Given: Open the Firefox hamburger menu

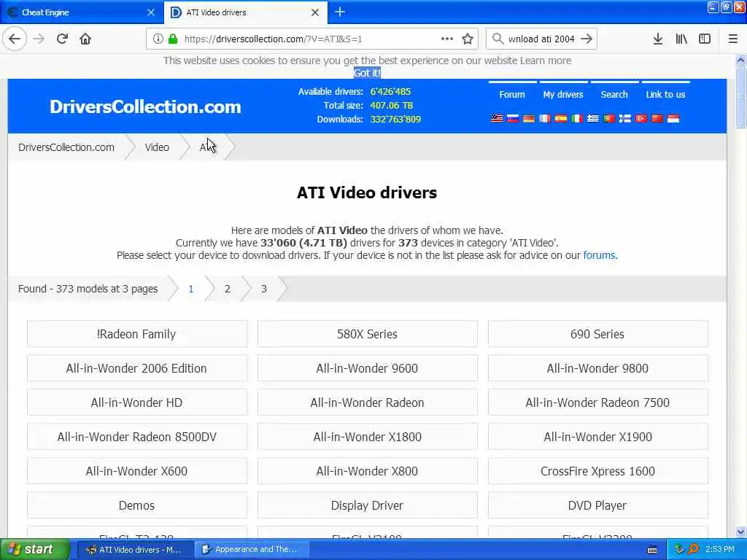Looking at the screenshot, I should (x=733, y=39).
